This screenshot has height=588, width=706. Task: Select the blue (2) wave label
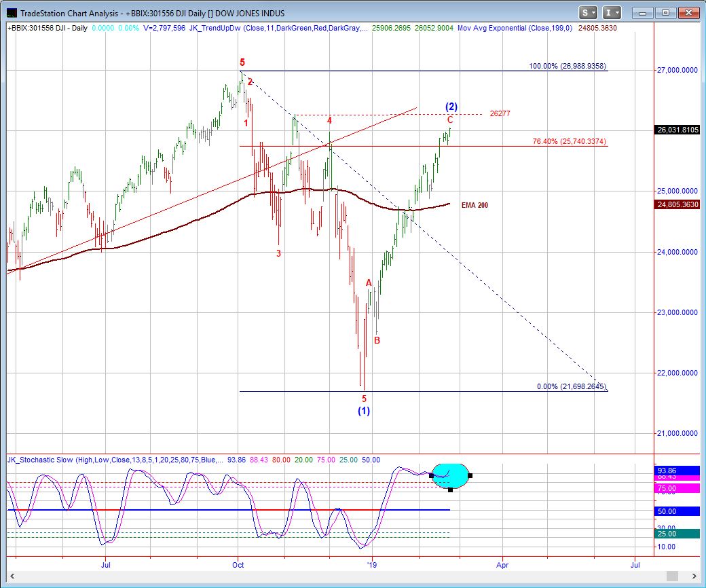click(x=451, y=107)
